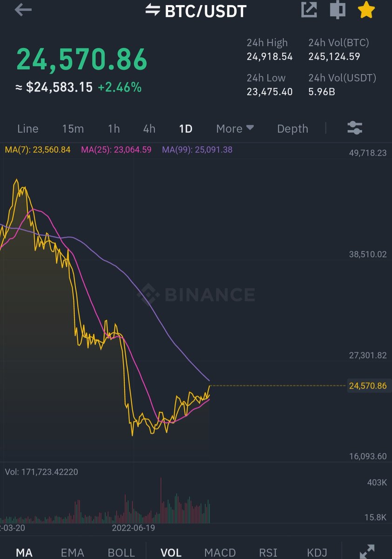Tap the 2022-06-19 date marker

[134, 528]
